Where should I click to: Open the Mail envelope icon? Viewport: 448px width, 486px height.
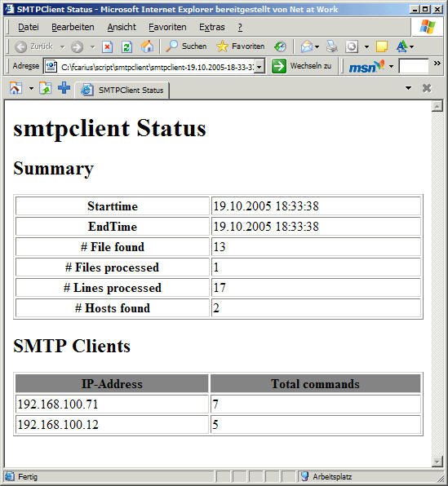[307, 46]
